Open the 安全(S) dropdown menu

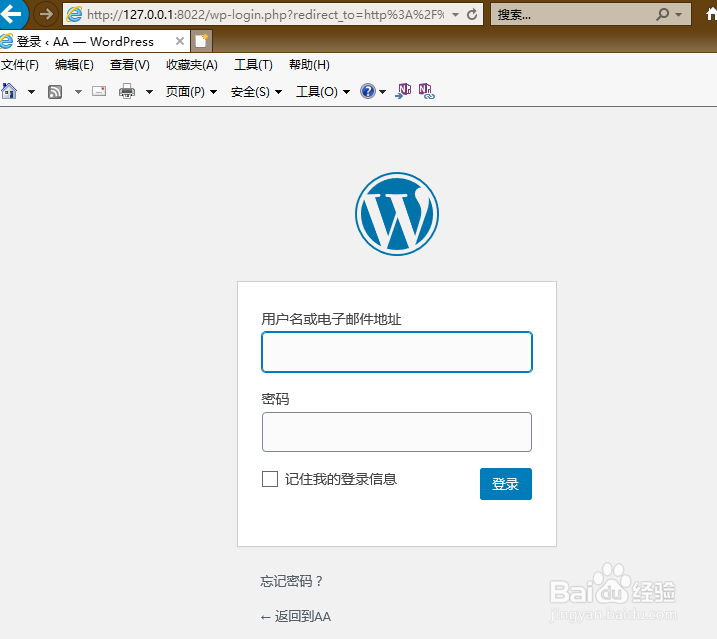tap(256, 91)
